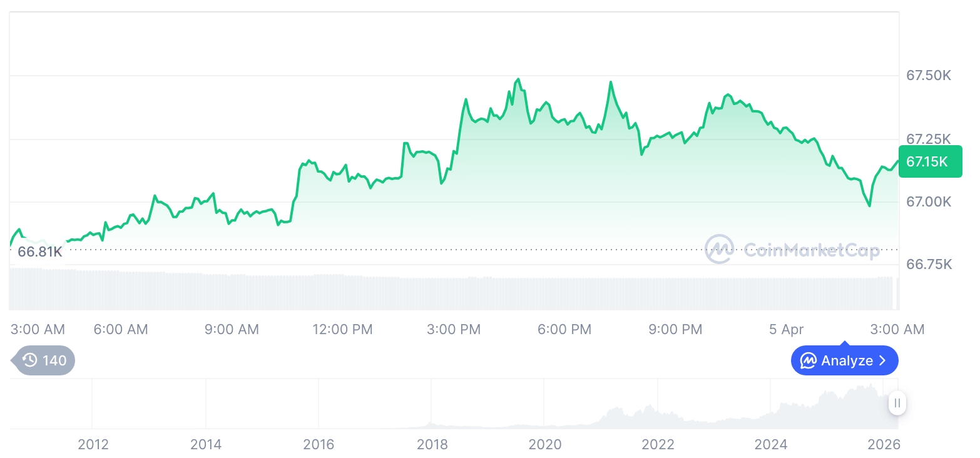Click the CoinMarketCap logo inside the Analyze button

(x=808, y=360)
